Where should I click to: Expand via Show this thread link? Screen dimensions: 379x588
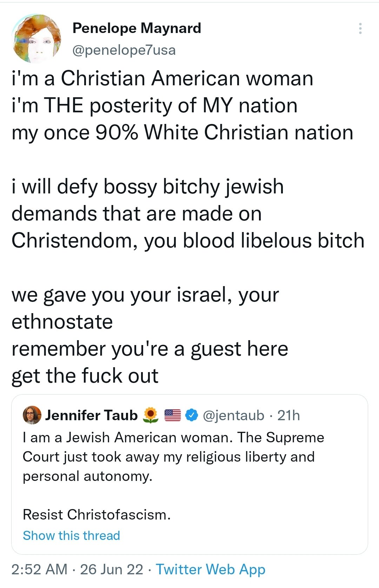click(x=71, y=535)
